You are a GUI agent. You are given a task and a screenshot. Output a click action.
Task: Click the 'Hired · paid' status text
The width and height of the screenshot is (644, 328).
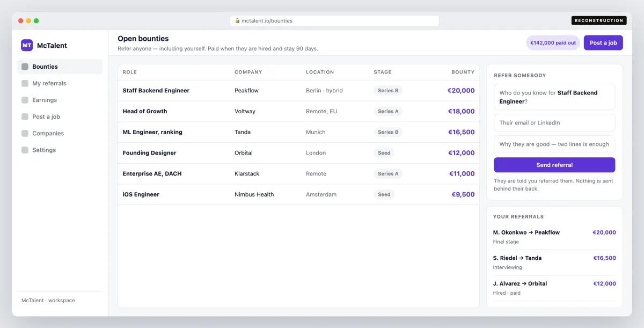pyautogui.click(x=507, y=293)
